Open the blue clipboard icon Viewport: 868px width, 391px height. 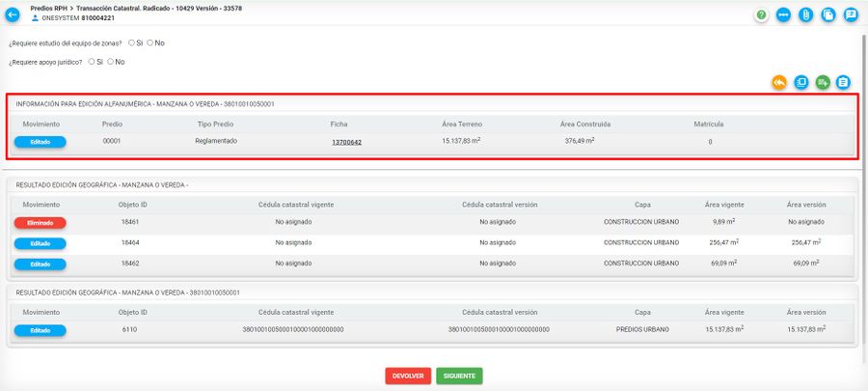coord(844,82)
